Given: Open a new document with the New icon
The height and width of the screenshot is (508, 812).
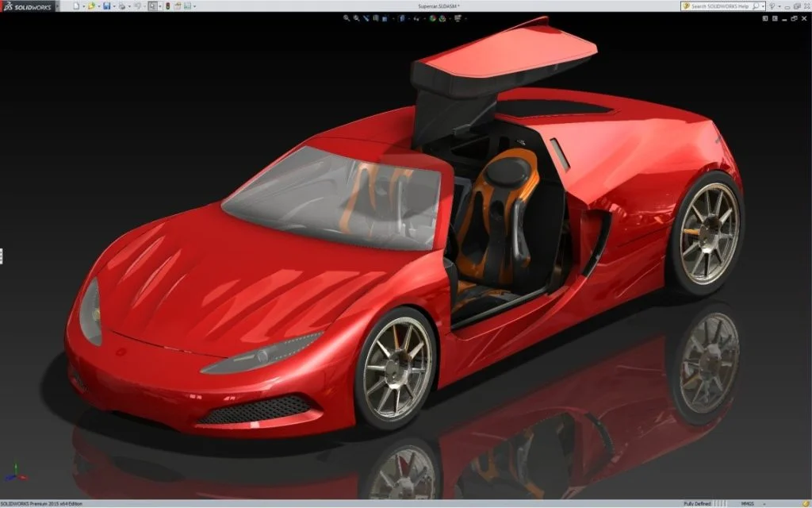Looking at the screenshot, I should (76, 6).
